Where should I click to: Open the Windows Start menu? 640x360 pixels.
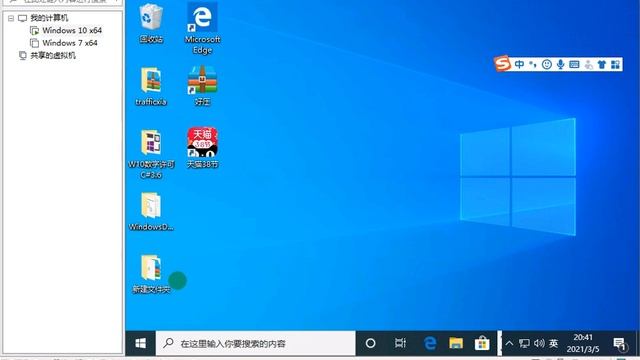click(x=140, y=343)
